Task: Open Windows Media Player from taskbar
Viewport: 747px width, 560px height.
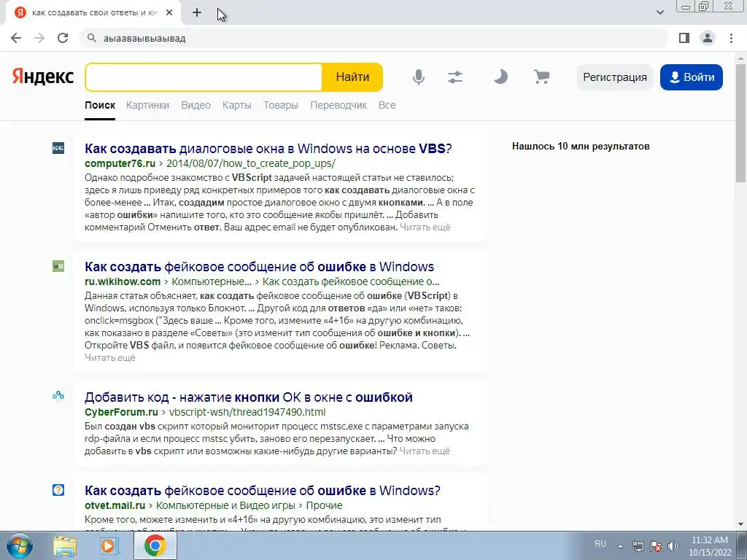Action: coord(109,546)
